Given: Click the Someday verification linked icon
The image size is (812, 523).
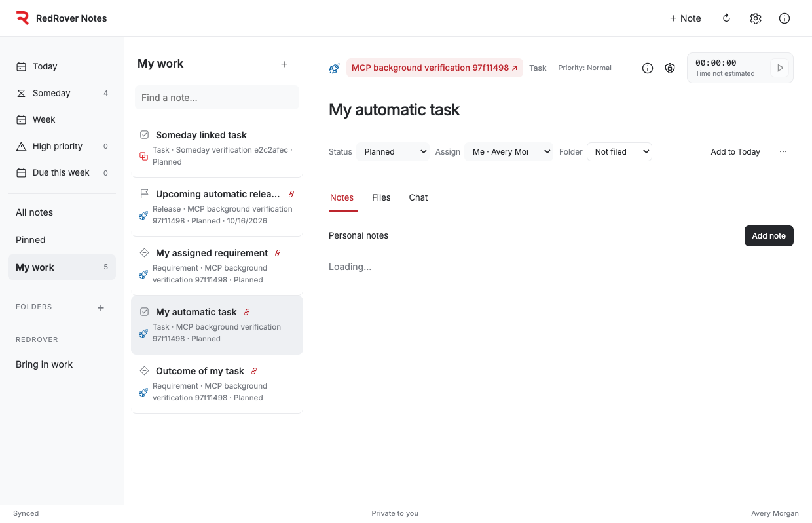Looking at the screenshot, I should pyautogui.click(x=144, y=156).
